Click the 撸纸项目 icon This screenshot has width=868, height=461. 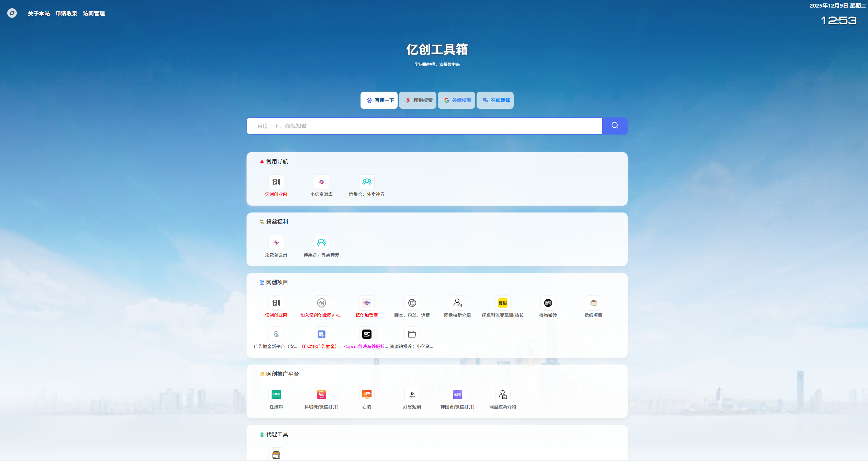(593, 303)
